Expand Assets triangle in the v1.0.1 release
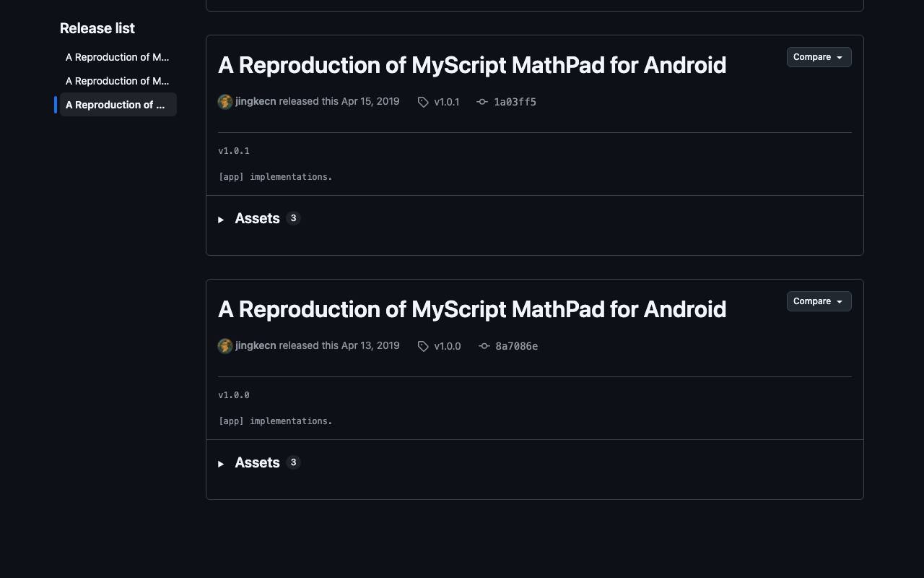Screen dimensions: 924x578 221,219
